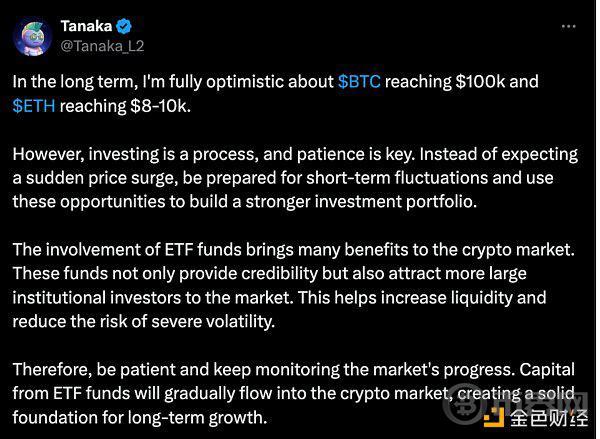Click the $ETH cashtag link
The width and height of the screenshot is (600, 439).
pyautogui.click(x=34, y=106)
